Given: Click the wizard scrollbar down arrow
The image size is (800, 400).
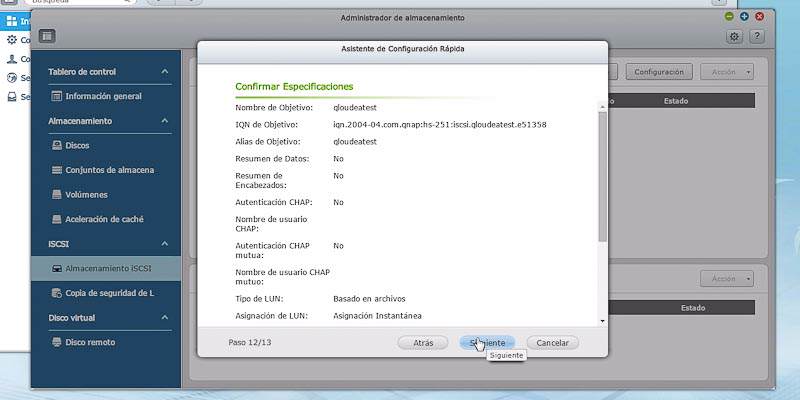Looking at the screenshot, I should click(603, 321).
